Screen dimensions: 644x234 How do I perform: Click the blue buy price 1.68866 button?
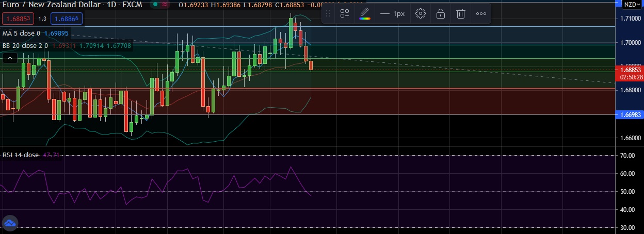[67, 19]
